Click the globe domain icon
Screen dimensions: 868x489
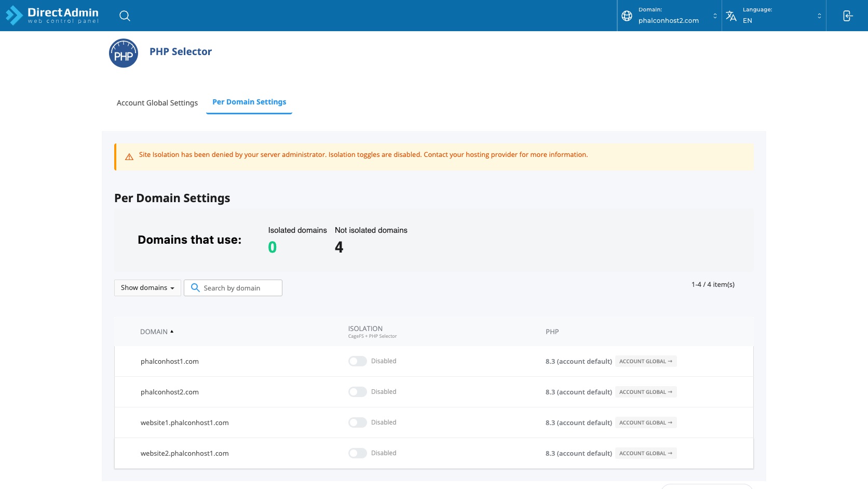(x=627, y=16)
